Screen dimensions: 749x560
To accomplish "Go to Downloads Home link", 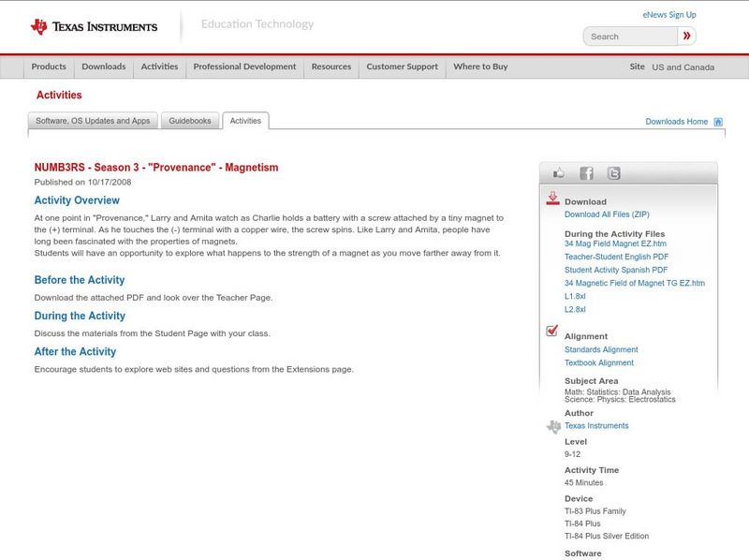I will 676,122.
